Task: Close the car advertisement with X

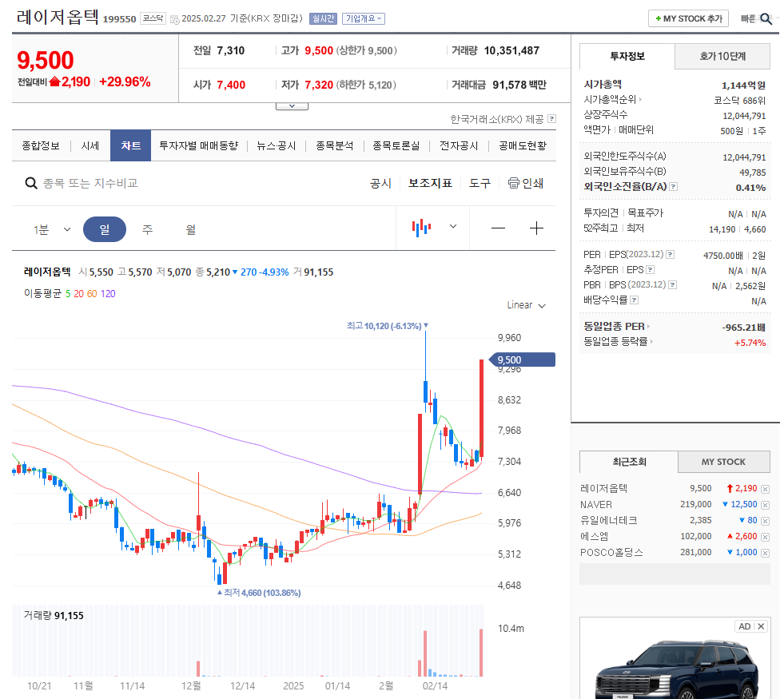Action: tap(761, 626)
